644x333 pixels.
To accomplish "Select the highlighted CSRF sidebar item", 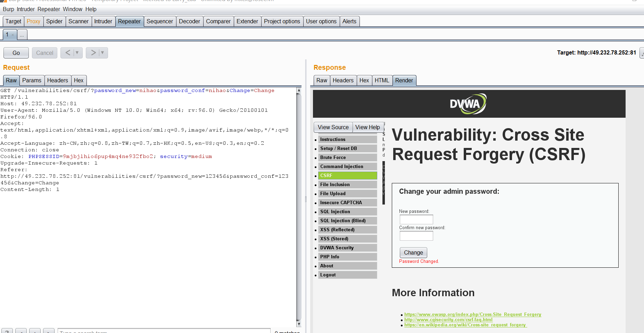I will point(347,175).
